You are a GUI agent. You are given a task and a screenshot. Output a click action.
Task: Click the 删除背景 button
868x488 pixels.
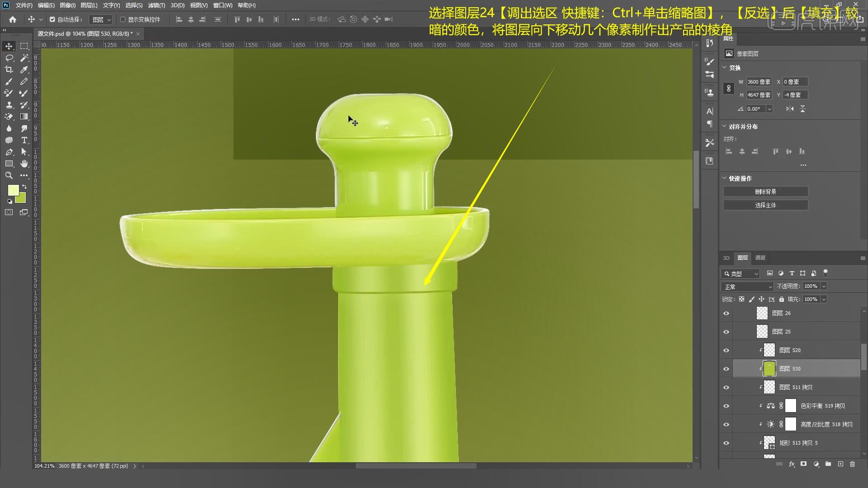point(765,192)
